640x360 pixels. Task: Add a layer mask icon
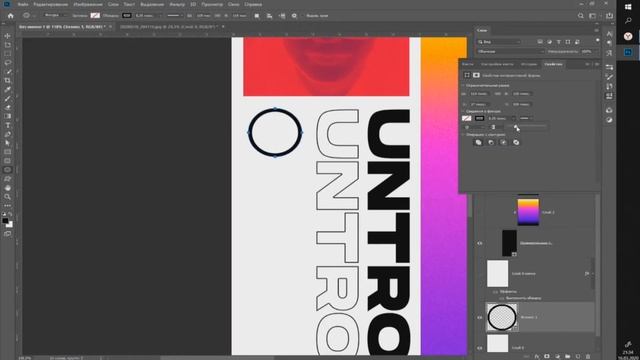click(547, 356)
